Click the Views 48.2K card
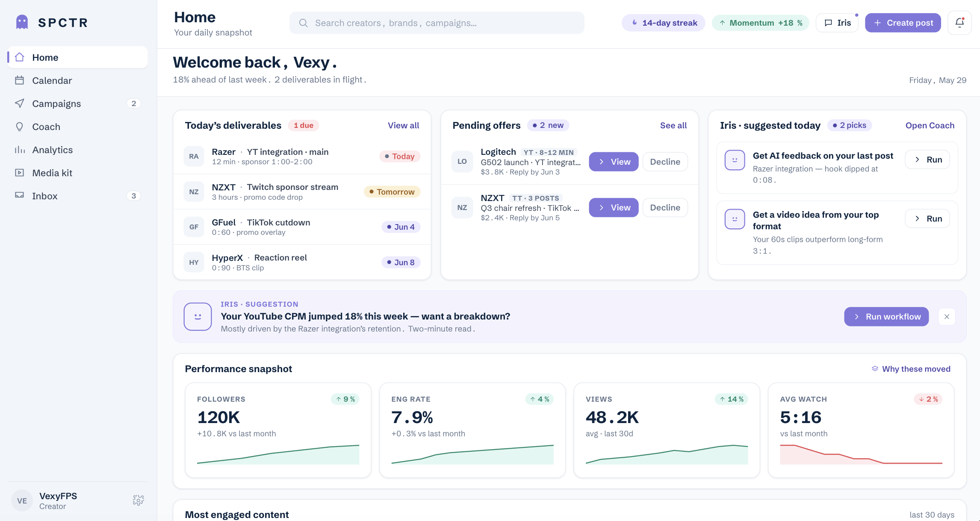The image size is (980, 521). click(x=667, y=430)
